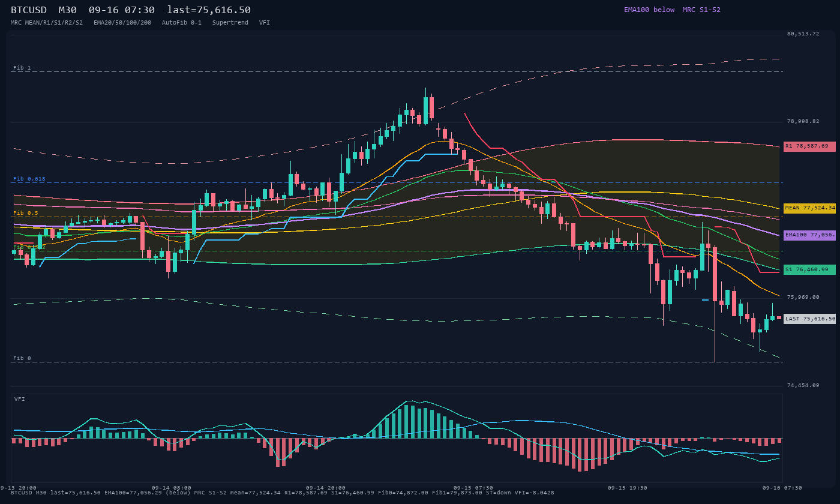The image size is (840, 504).
Task: Click the VFI title inside the oscillator panel
Action: [x=20, y=399]
